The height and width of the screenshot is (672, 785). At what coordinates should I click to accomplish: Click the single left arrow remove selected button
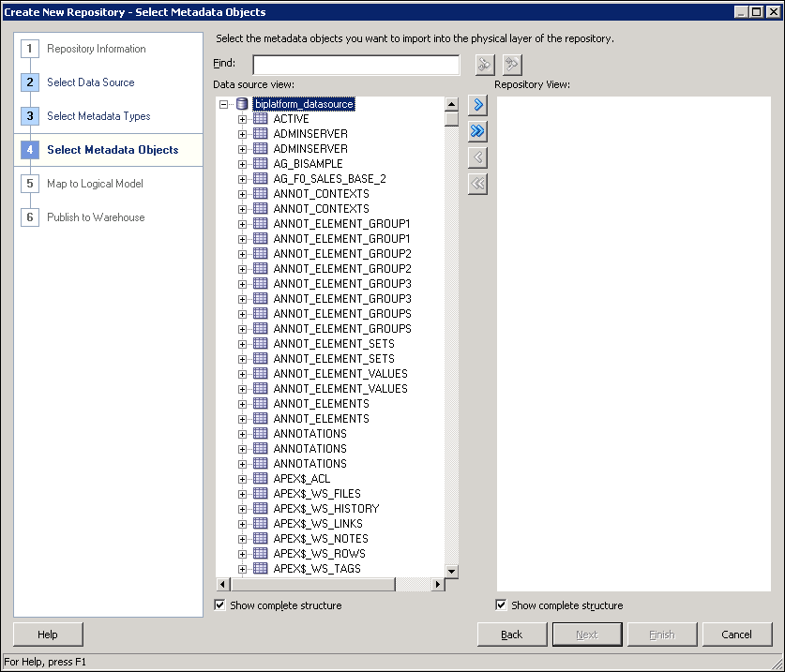[477, 157]
